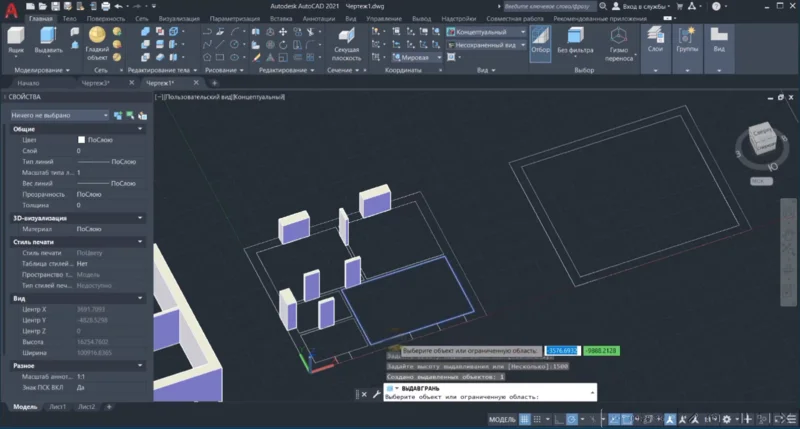Screen dimensions: 800x429
Task: Click the Move Gizmo (Гизмо переноса) icon
Action: pyautogui.click(x=620, y=40)
